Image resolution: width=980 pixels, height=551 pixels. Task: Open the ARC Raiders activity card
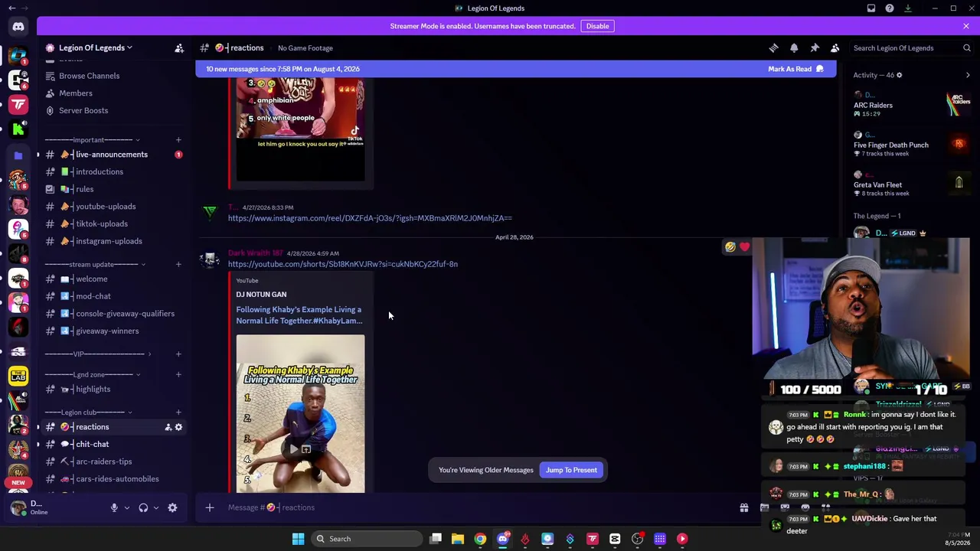click(x=912, y=105)
